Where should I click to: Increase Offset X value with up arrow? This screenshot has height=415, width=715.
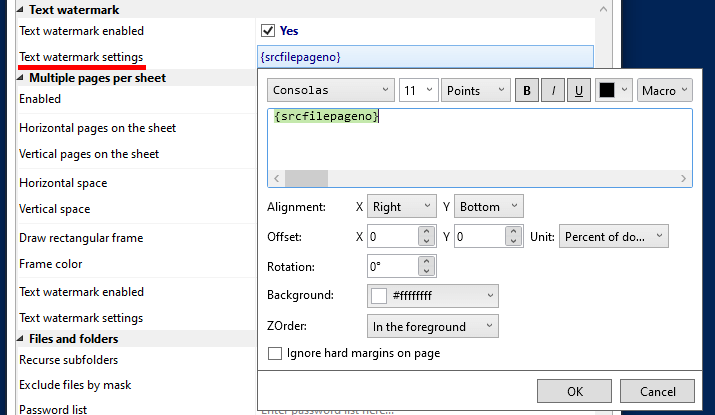coord(426,231)
